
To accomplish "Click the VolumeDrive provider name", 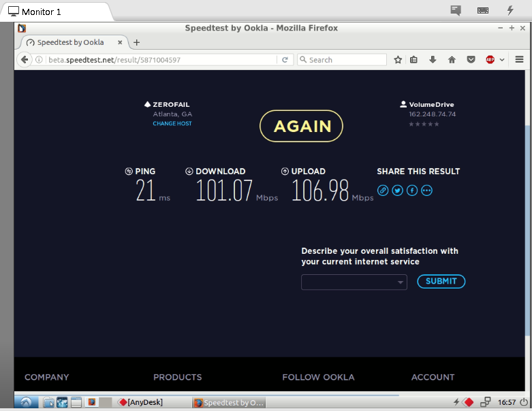I will [431, 104].
